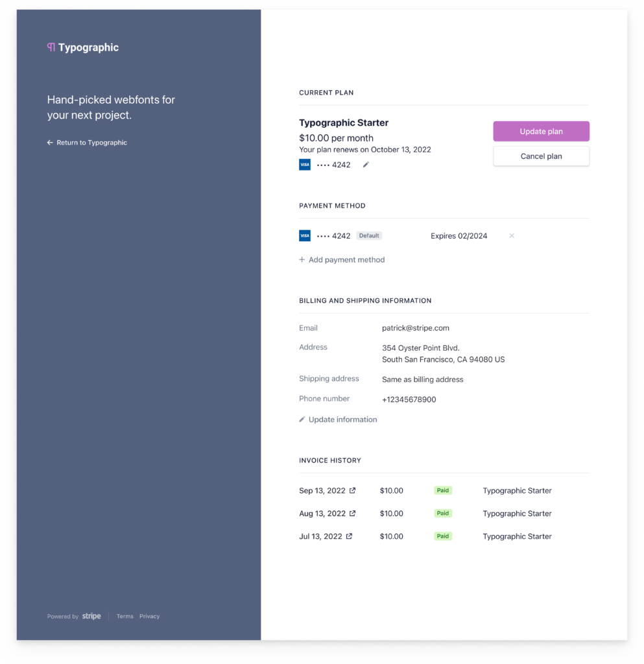Follow the Return to Typographic link
Screen dimensions: 644x664
(x=87, y=143)
